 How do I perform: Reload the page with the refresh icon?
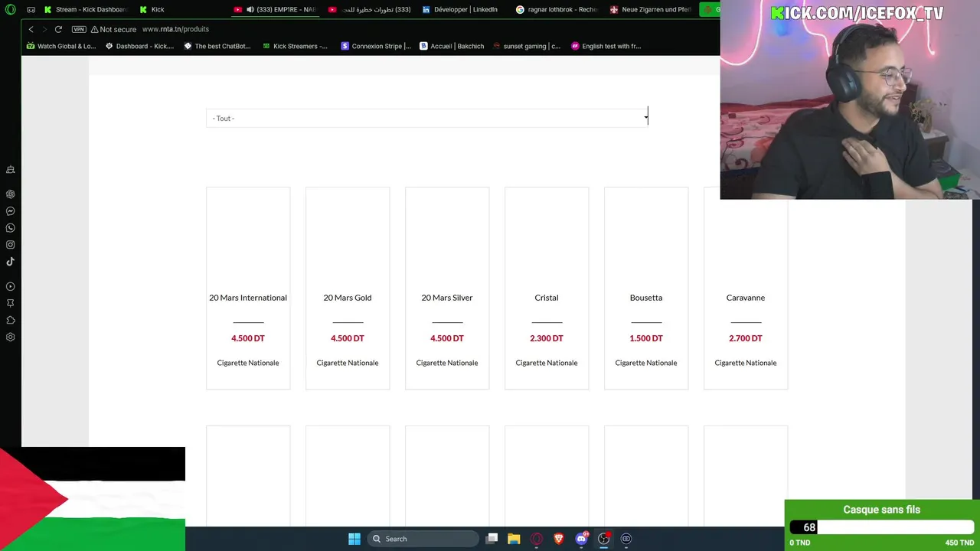click(58, 29)
